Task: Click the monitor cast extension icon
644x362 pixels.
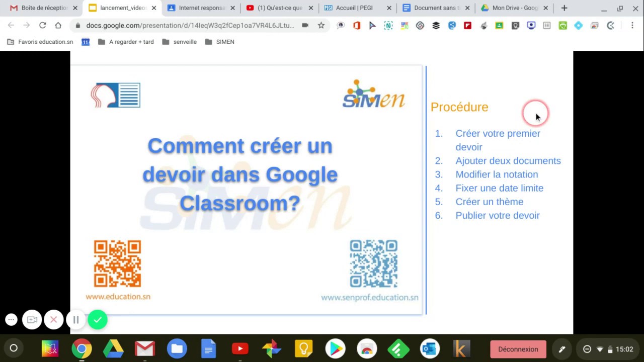Action: (x=531, y=26)
